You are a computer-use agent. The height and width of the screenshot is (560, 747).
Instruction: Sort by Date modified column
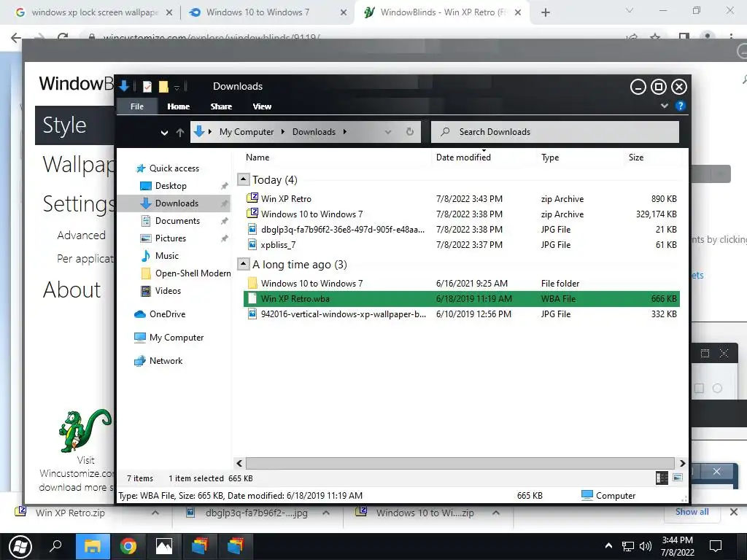463,157
